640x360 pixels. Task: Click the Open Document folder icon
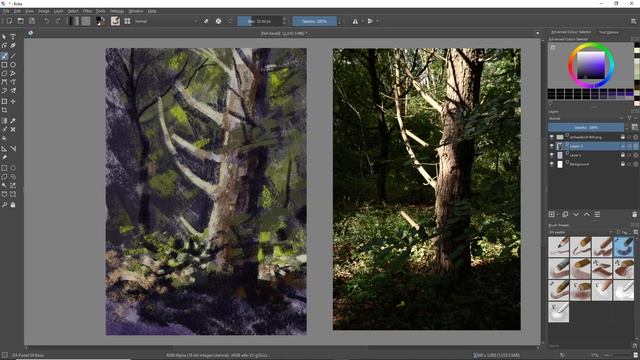click(x=20, y=21)
